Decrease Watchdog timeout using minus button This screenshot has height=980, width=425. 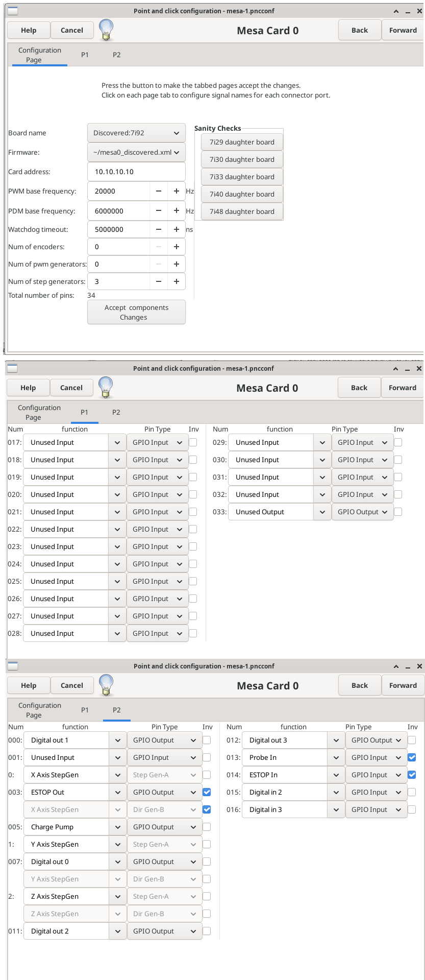[x=159, y=229]
